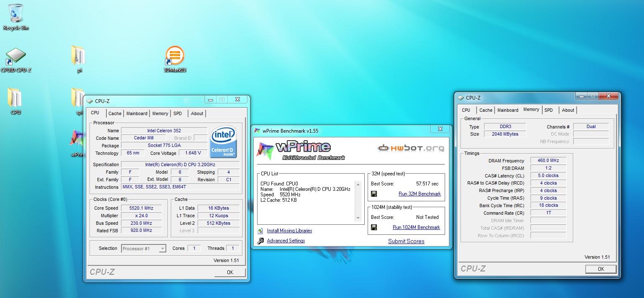The image size is (644, 298).
Task: Open About tab in left CPU-Z
Action: pyautogui.click(x=197, y=113)
